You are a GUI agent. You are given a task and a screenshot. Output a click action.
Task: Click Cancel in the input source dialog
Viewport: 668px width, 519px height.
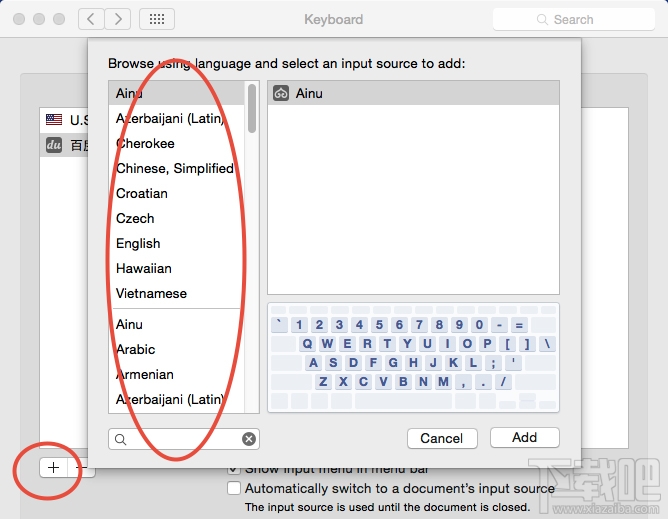442,438
